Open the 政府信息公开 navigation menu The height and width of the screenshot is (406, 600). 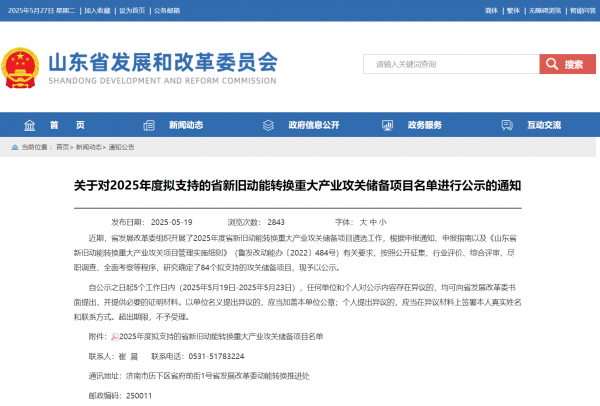click(x=314, y=125)
